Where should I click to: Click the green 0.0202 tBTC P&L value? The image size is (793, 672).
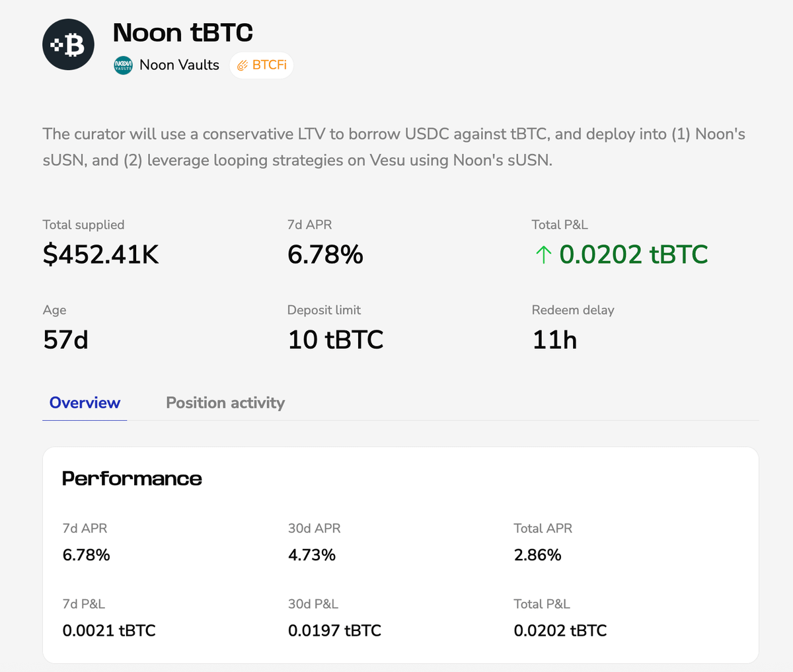[633, 254]
